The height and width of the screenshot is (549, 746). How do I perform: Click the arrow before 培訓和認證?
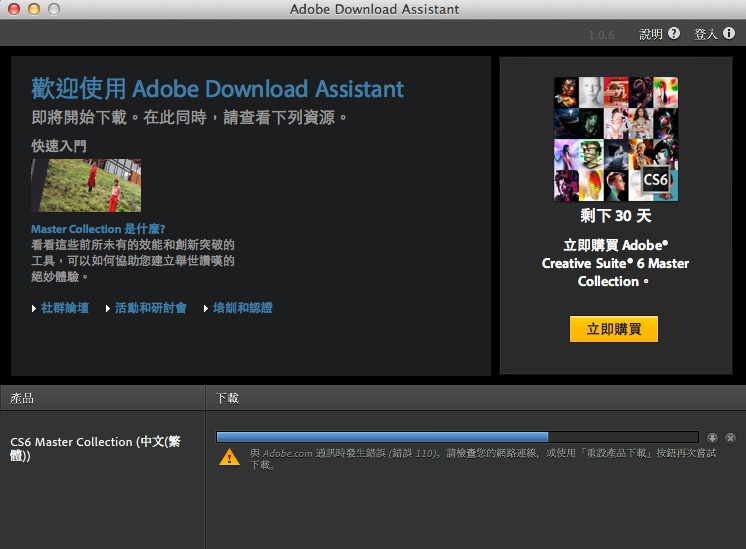point(206,308)
